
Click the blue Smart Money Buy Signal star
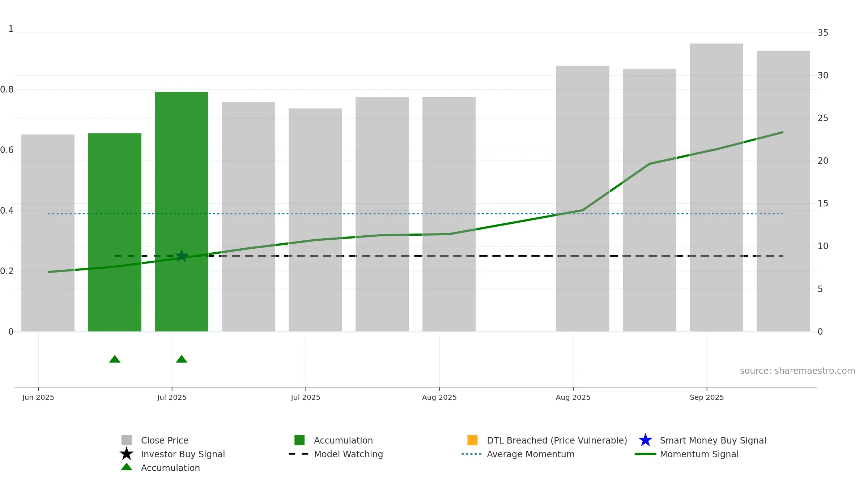[645, 440]
